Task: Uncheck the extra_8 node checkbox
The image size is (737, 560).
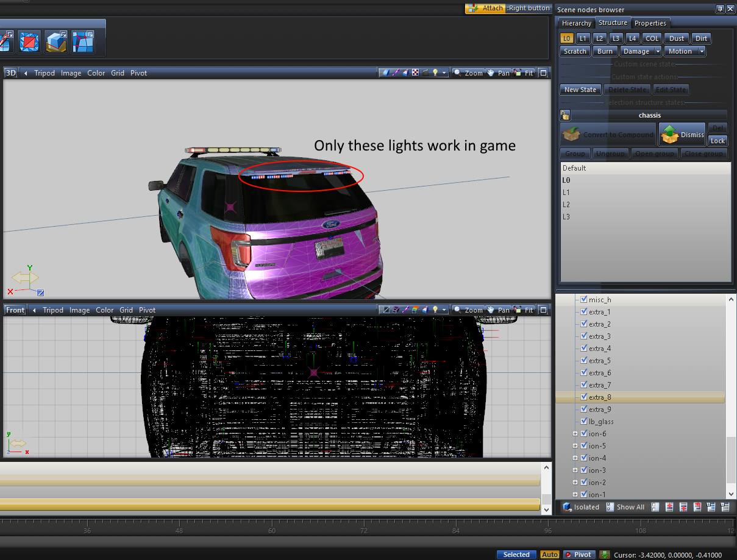Action: tap(584, 397)
